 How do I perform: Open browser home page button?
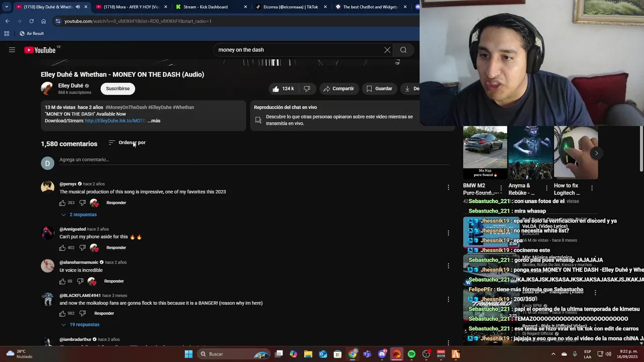pos(43,21)
